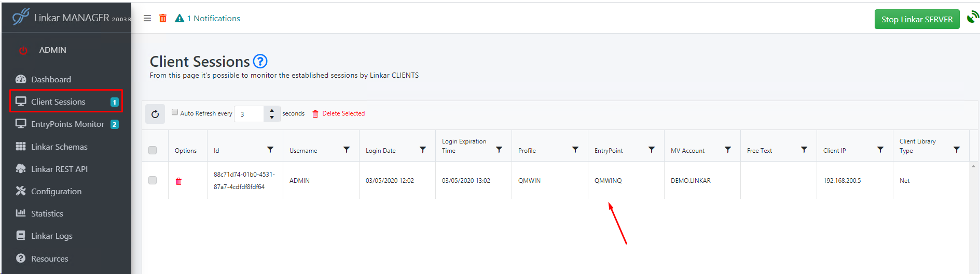
Task: Click the Delete Selected trash icon
Action: point(315,114)
